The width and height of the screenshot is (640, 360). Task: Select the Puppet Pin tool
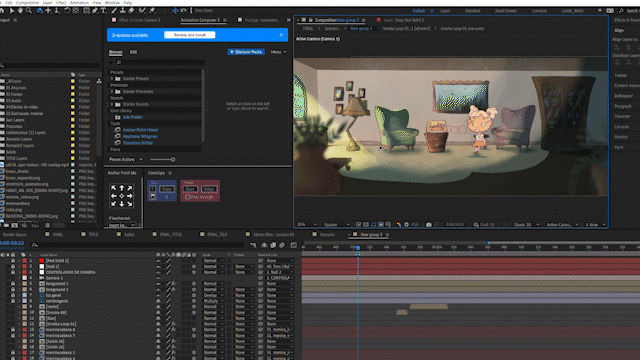coord(152,11)
